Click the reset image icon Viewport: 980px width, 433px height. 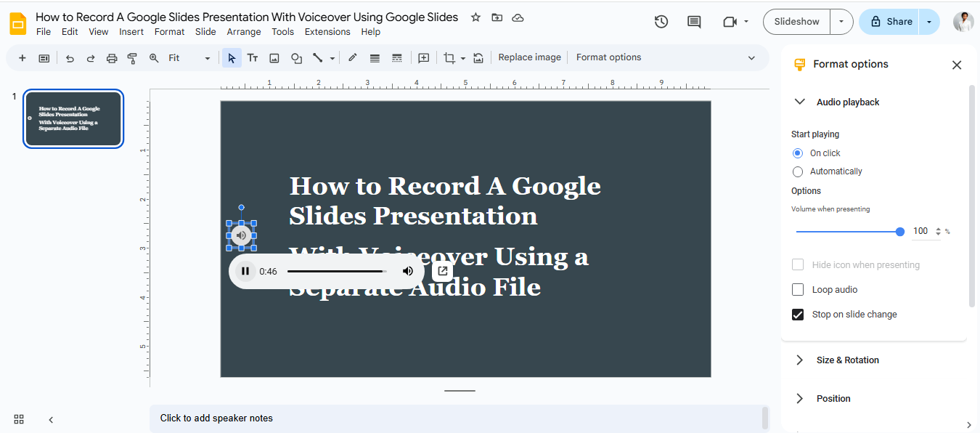478,58
